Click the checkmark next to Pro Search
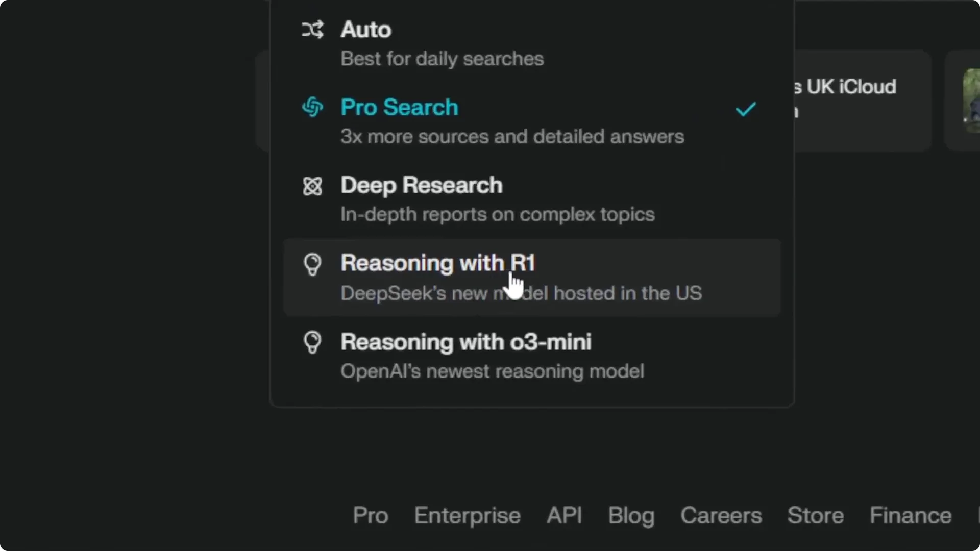Image resolution: width=980 pixels, height=551 pixels. point(746,110)
